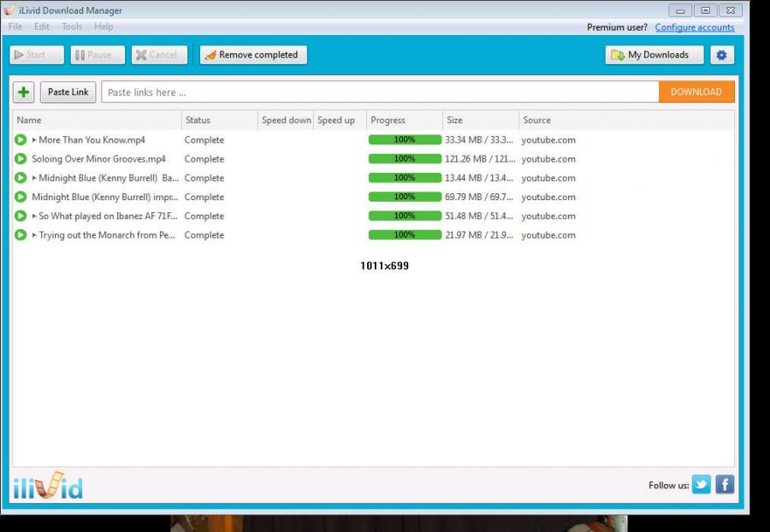Click the 51.48 MB size cell
The height and width of the screenshot is (532, 770).
[479, 216]
